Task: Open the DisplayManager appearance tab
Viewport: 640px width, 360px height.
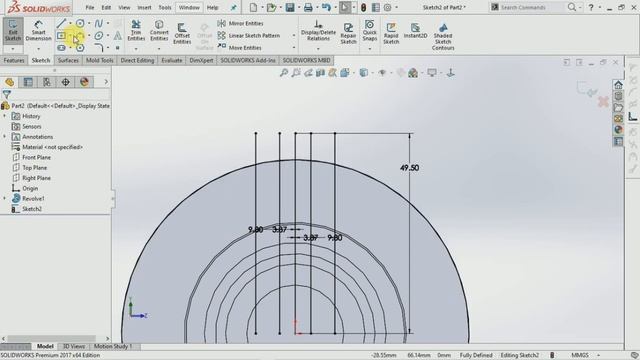Action: pos(84,82)
